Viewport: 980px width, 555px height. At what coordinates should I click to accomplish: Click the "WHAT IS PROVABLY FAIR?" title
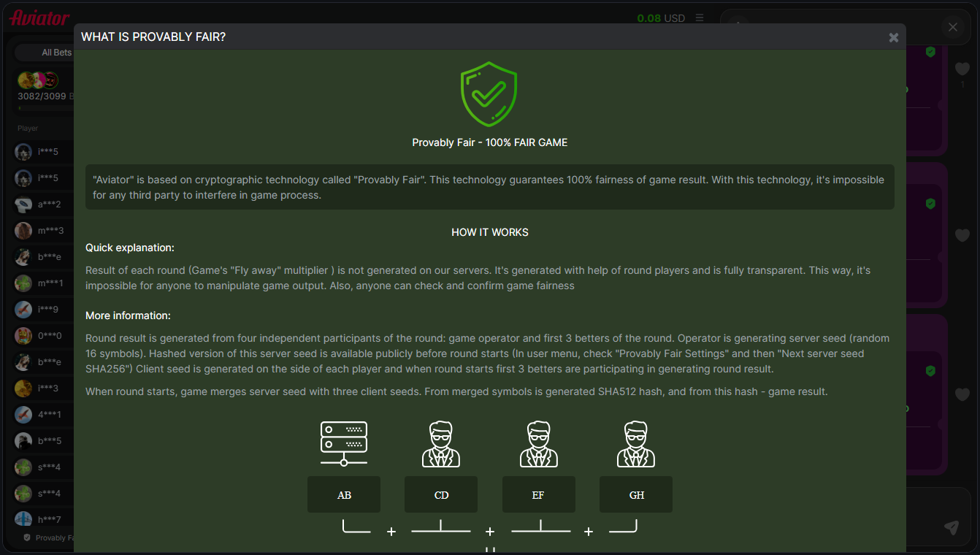pyautogui.click(x=153, y=37)
